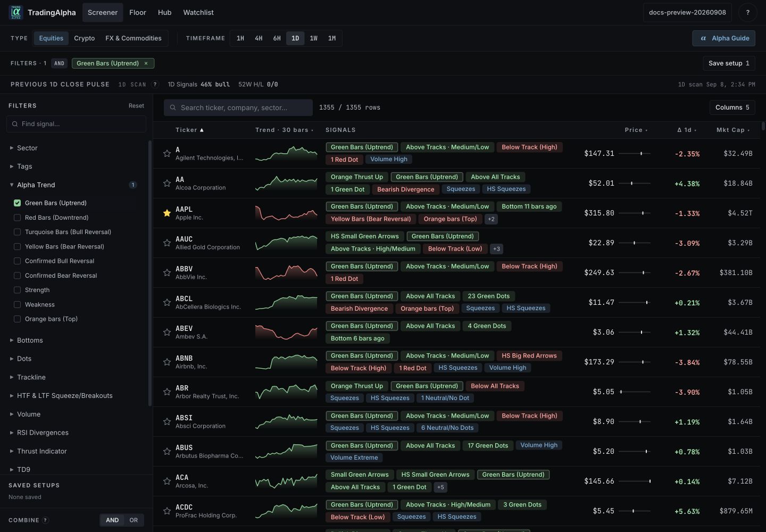This screenshot has width=766, height=532.
Task: Uncheck Green Bars (Uptrend) checkbox
Action: click(17, 203)
